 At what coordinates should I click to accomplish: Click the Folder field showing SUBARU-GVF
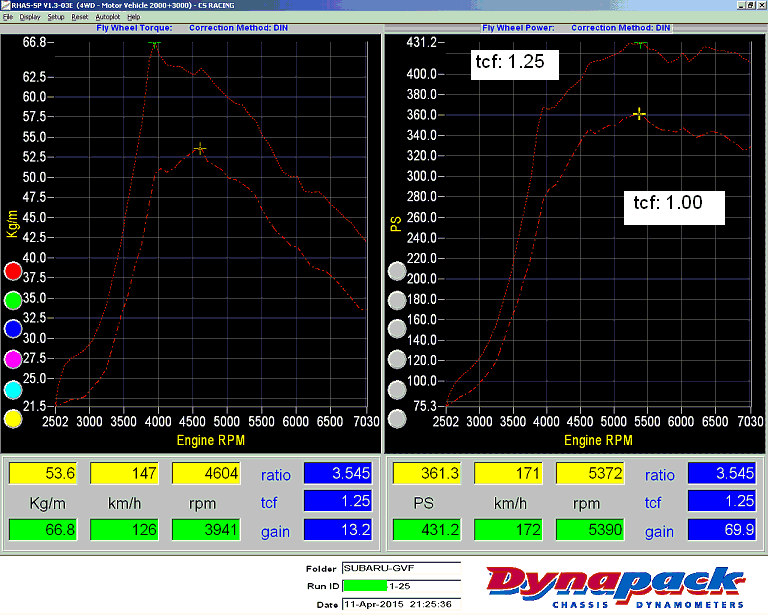pyautogui.click(x=400, y=567)
